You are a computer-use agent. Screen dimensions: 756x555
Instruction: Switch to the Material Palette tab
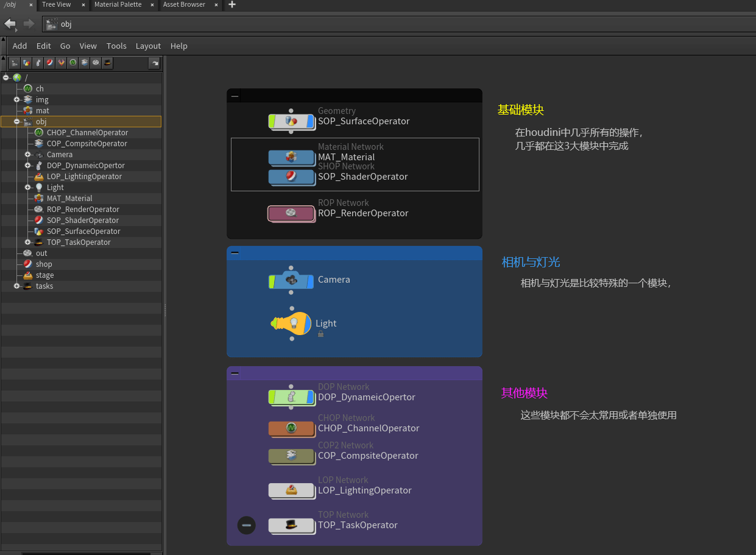118,4
